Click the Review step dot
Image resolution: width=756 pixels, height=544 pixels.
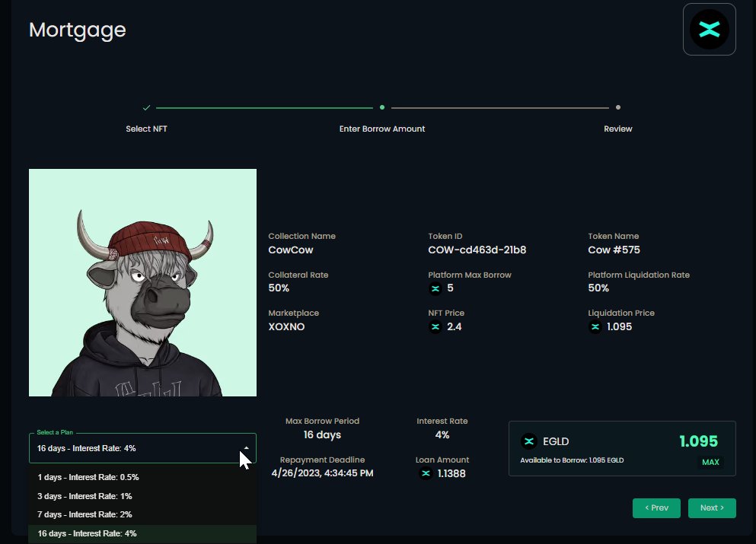point(618,107)
